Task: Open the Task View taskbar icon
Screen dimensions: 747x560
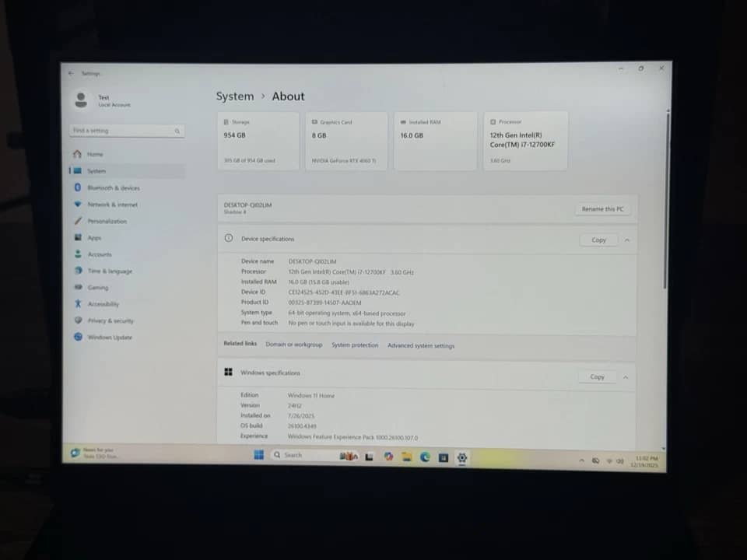Action: pyautogui.click(x=369, y=457)
